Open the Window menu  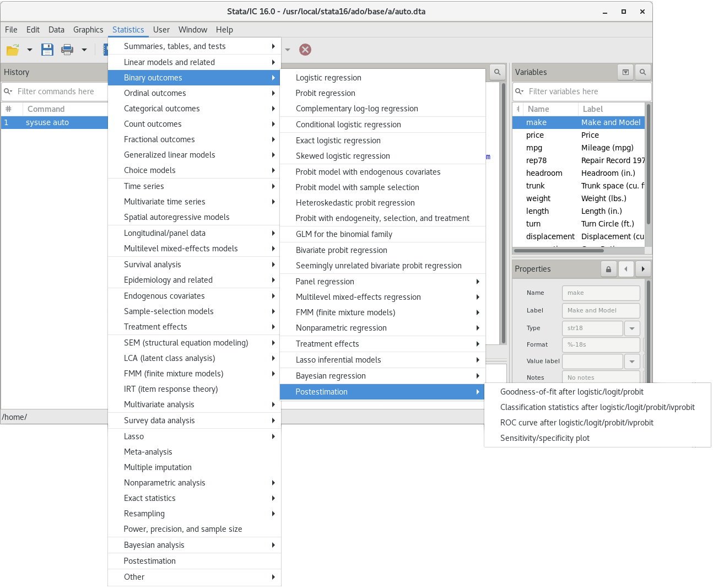[x=193, y=30]
